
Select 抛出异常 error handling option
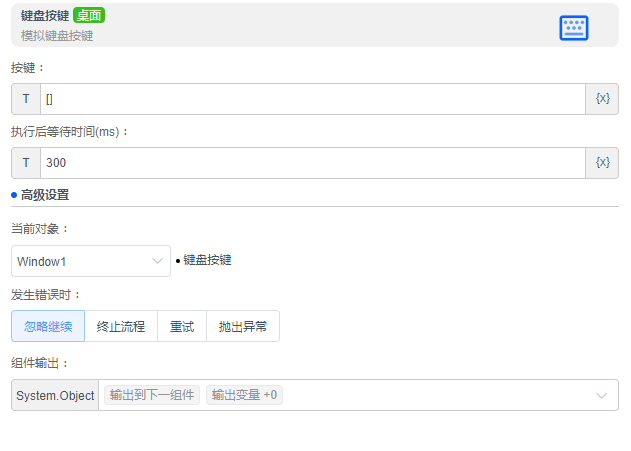point(243,326)
